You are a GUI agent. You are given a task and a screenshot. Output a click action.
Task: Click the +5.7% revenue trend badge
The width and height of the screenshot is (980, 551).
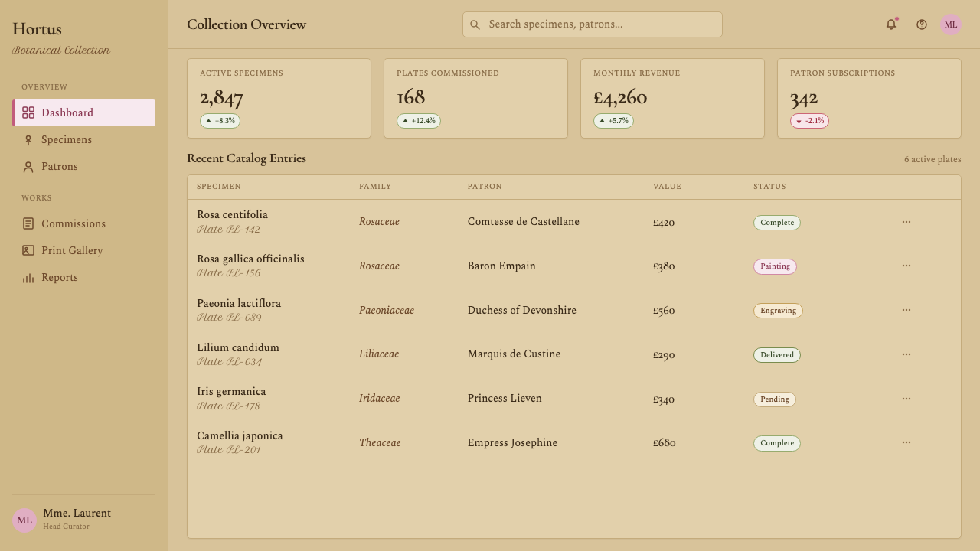(613, 121)
